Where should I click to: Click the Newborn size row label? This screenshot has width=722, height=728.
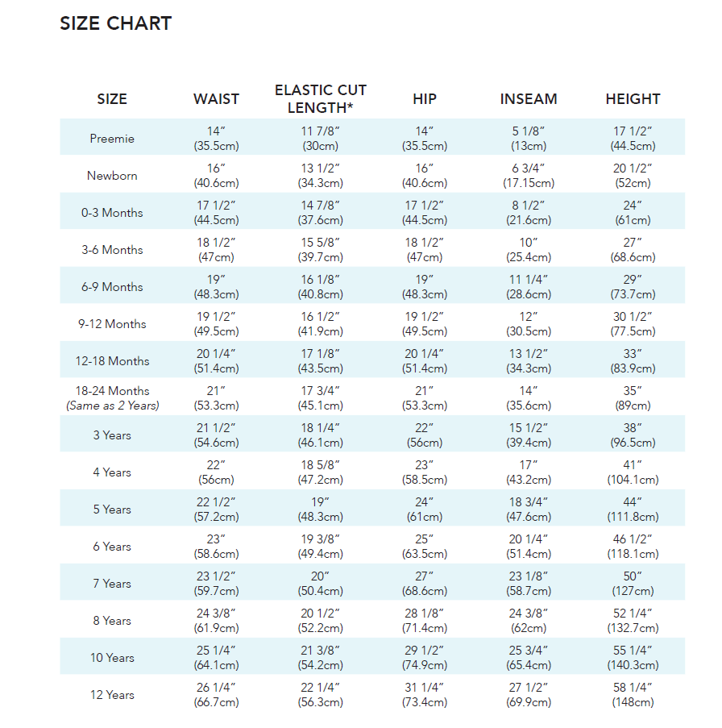pos(112,176)
